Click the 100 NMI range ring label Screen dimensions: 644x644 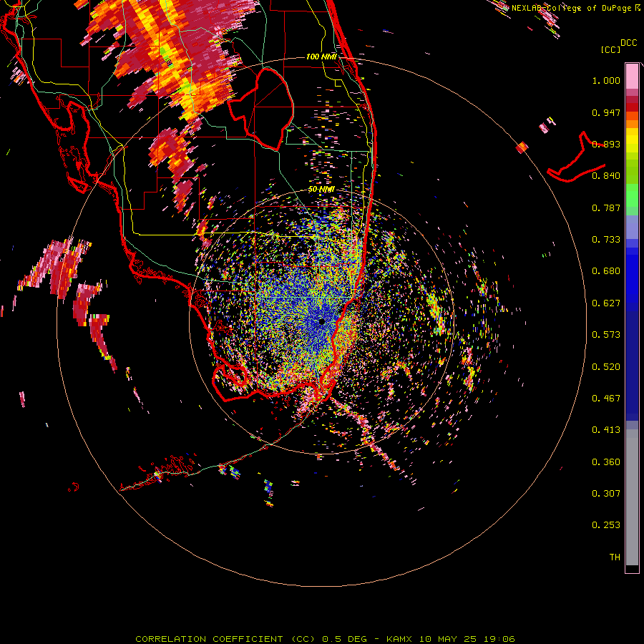pyautogui.click(x=321, y=57)
